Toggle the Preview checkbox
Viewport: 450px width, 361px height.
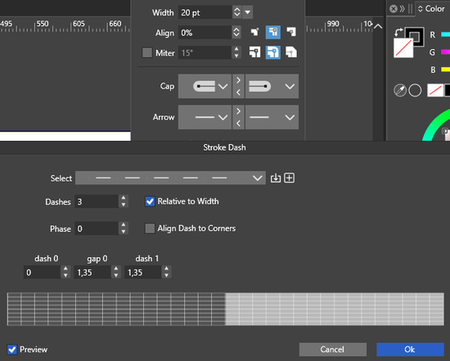[12, 349]
